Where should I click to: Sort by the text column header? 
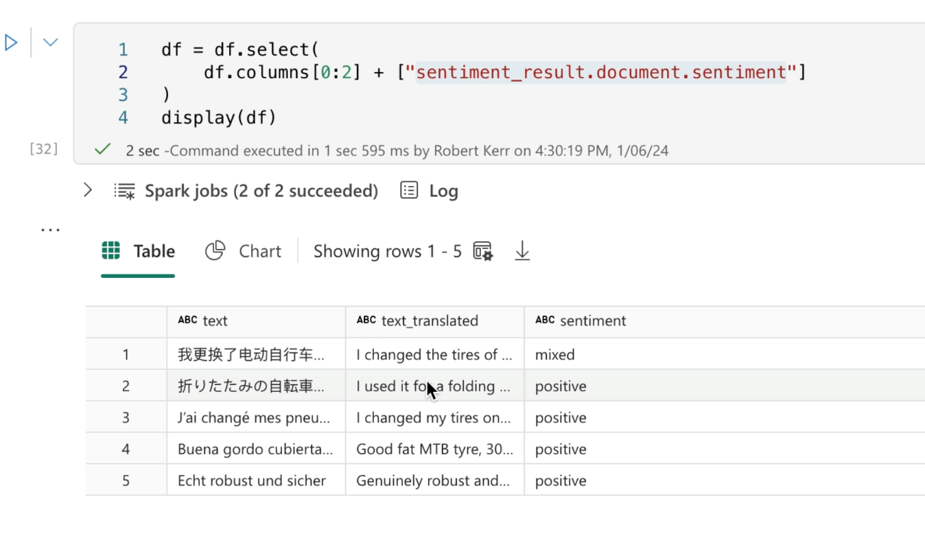point(215,320)
